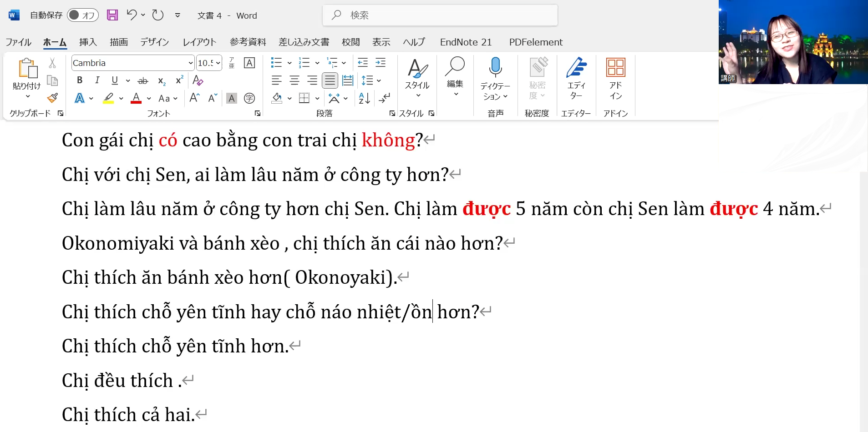Screen dimensions: 868x432
Task: Expand the Styles gallery dropdown
Action: (417, 95)
